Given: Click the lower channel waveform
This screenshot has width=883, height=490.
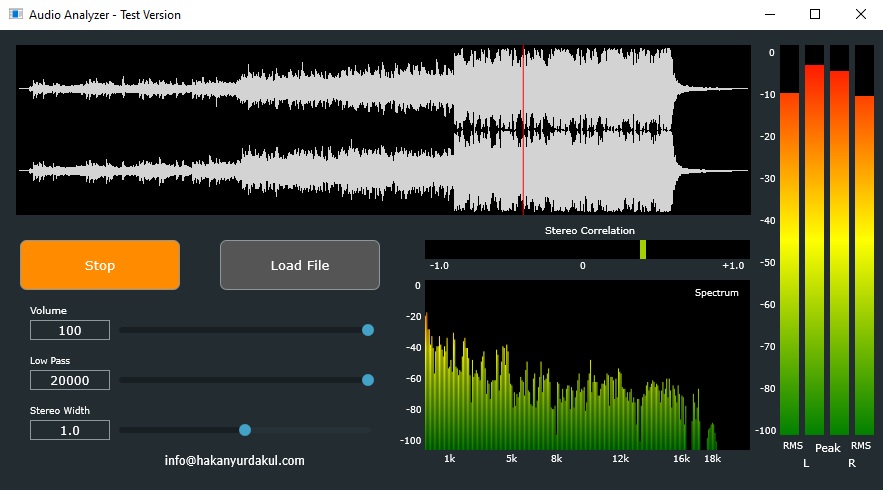Looking at the screenshot, I should click(x=350, y=170).
